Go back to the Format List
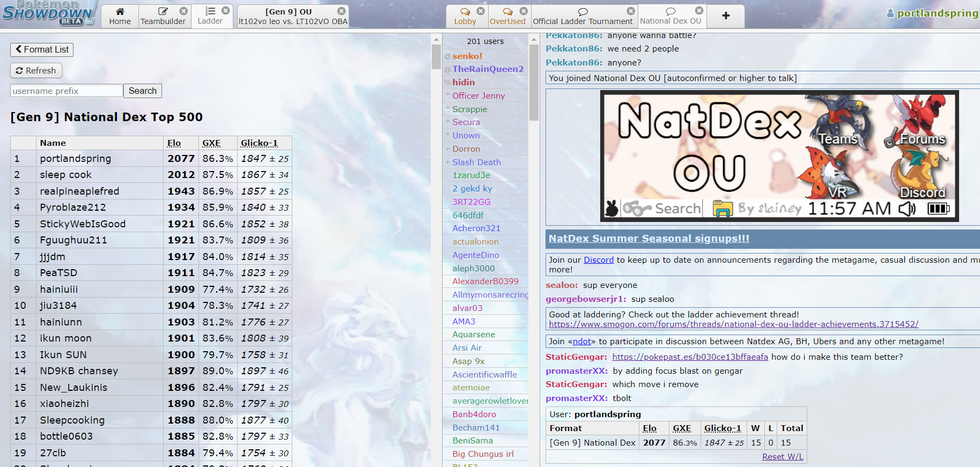 pyautogui.click(x=42, y=49)
